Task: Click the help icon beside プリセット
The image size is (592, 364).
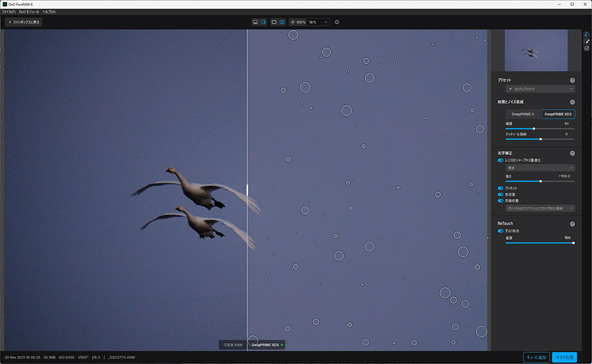Action: point(572,80)
